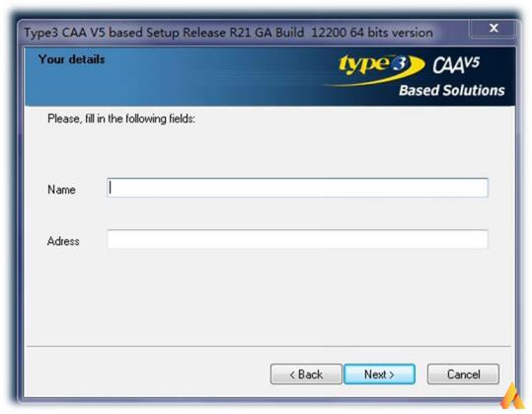
Task: Click the 'Your details' heading
Action: (72, 59)
